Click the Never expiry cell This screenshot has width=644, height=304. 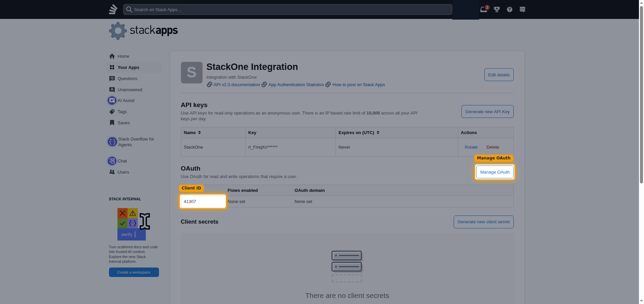[x=397, y=147]
